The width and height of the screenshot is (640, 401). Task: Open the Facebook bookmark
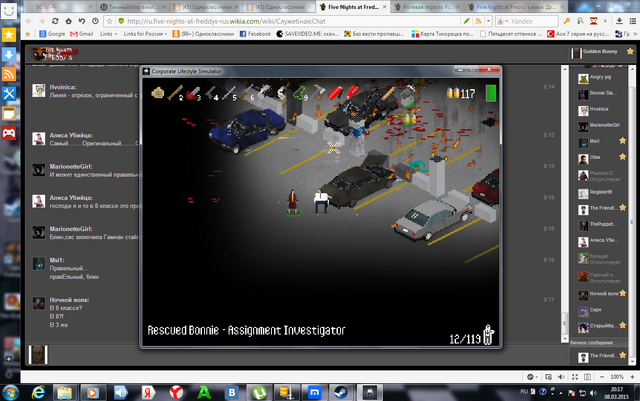point(255,34)
